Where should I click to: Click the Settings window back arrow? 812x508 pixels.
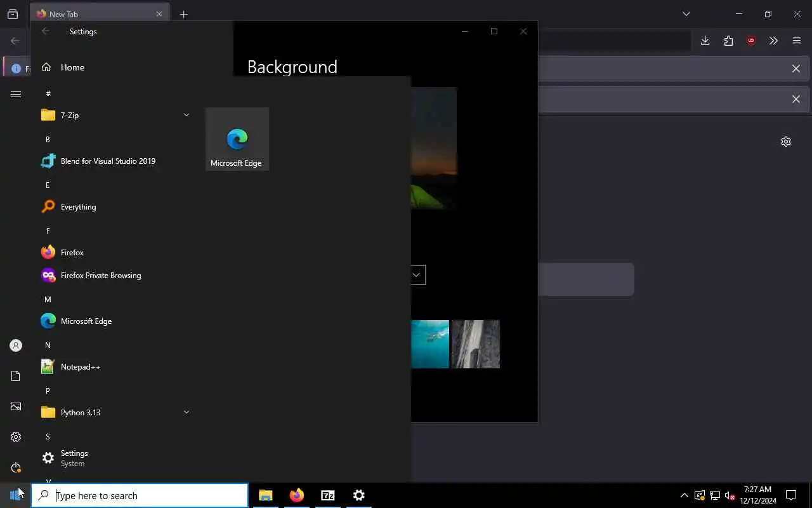(45, 31)
